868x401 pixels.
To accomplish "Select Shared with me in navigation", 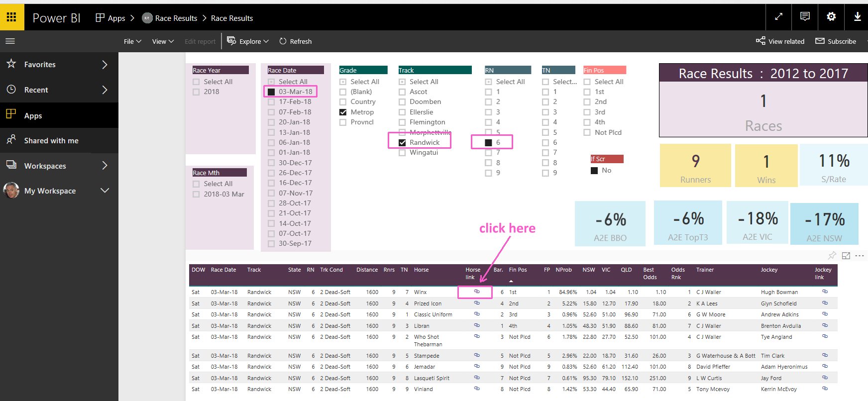I will click(59, 140).
